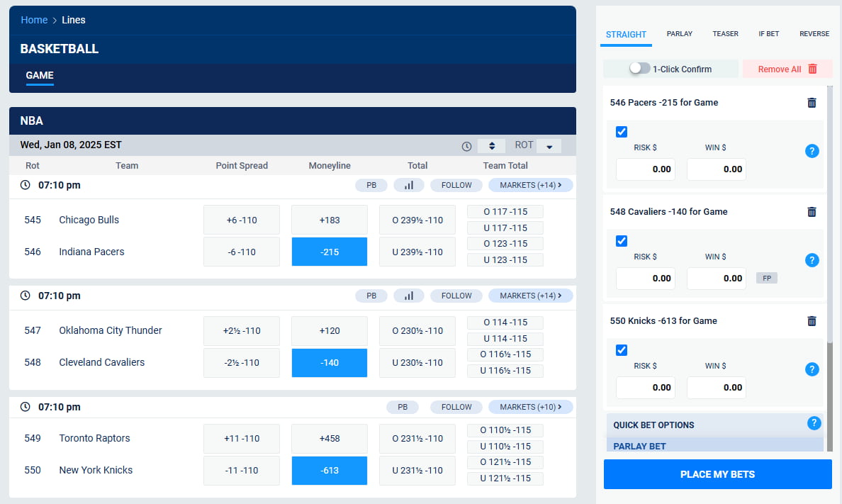Screen dimensions: 842x504
Task: Switch to the Reverse bet tab
Action: (814, 34)
